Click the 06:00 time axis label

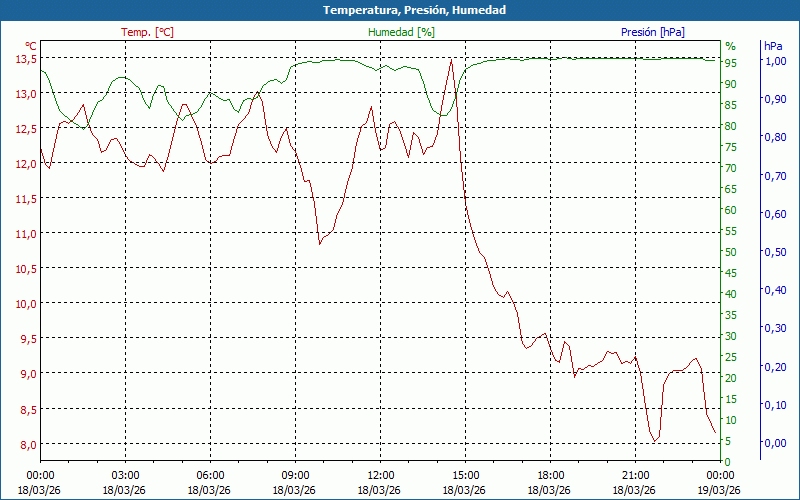coord(210,475)
